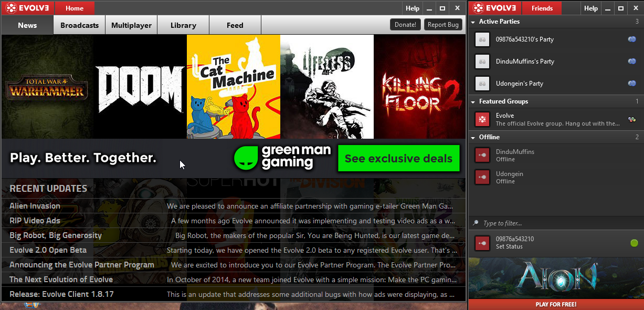Collapse the Active Parties section
The width and height of the screenshot is (644, 310).
pos(473,22)
